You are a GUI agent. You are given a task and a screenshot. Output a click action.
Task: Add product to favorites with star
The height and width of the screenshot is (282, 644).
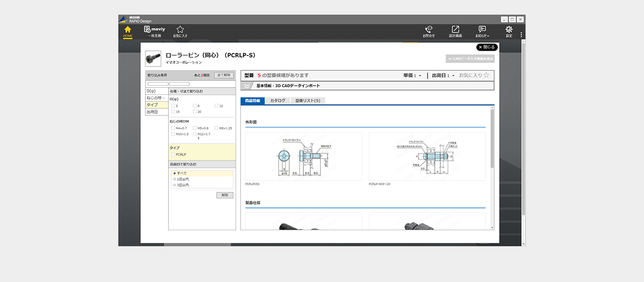(x=486, y=75)
